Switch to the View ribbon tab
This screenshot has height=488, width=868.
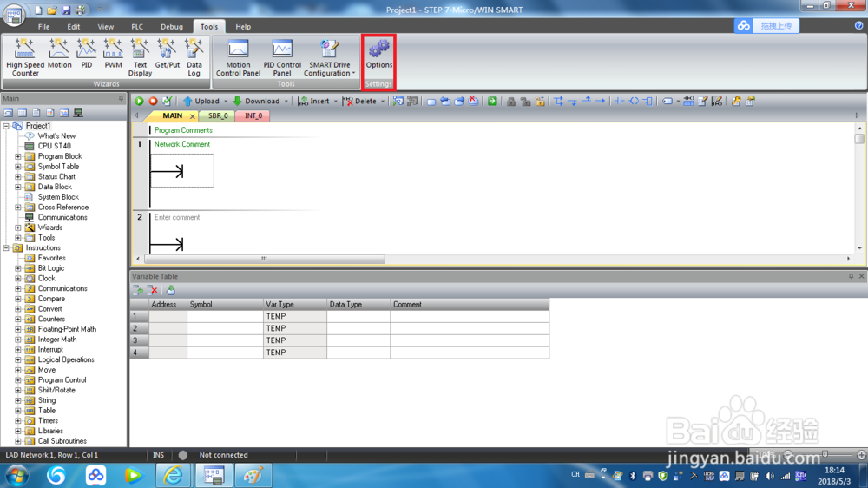tap(105, 27)
